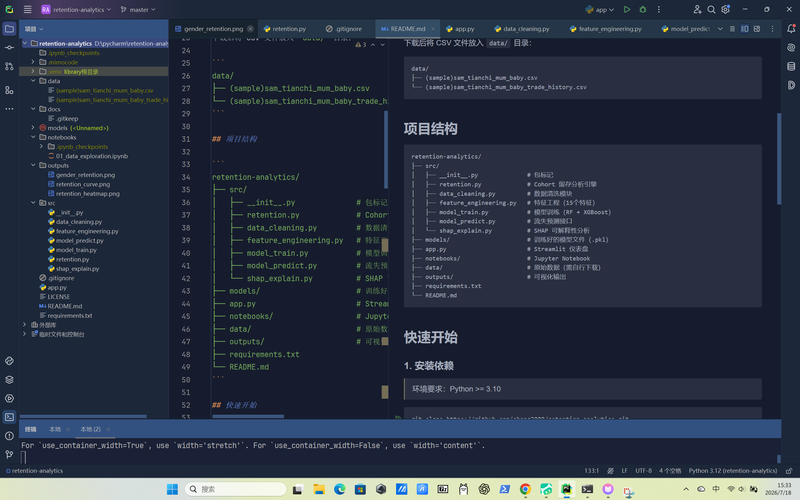Click the Project tree horizontal scrollbar
This screenshot has height=500, width=800.
pos(83,416)
